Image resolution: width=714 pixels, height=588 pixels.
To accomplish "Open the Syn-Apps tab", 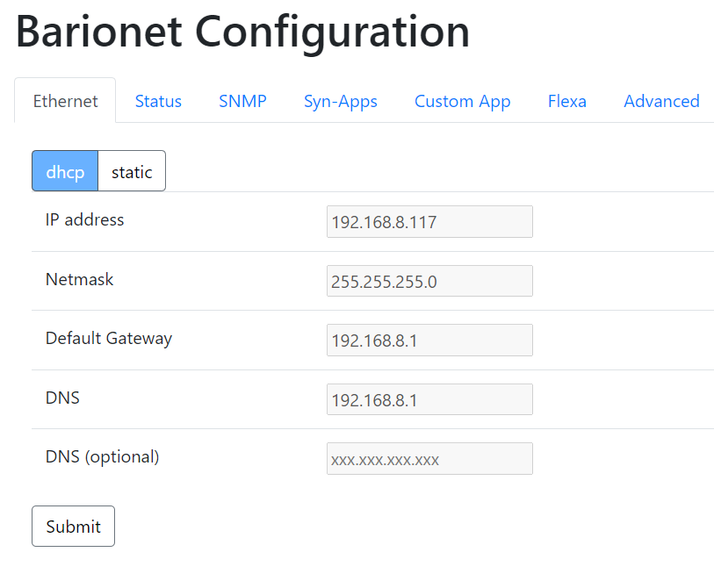I will [341, 101].
